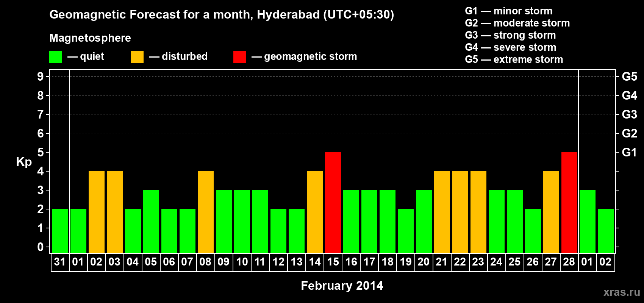644x303 pixels.
Task: Click the x-axis date label 09
Action: 224,262
